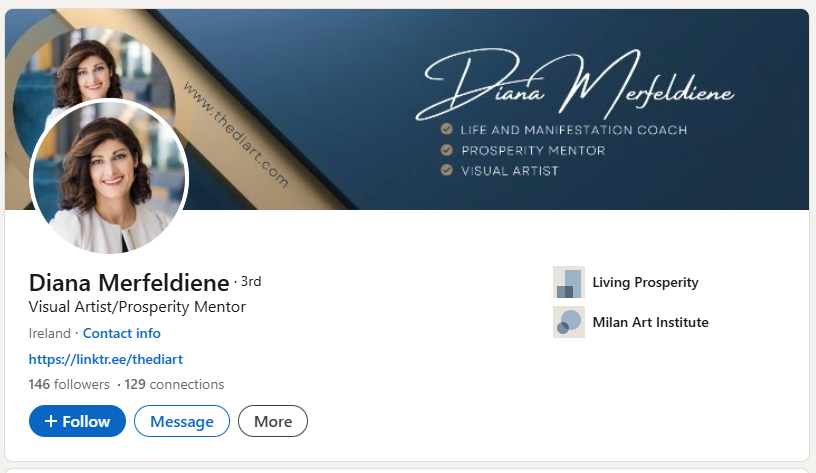View the 129 connections link
Screen dimensions: 816x473
click(x=174, y=384)
